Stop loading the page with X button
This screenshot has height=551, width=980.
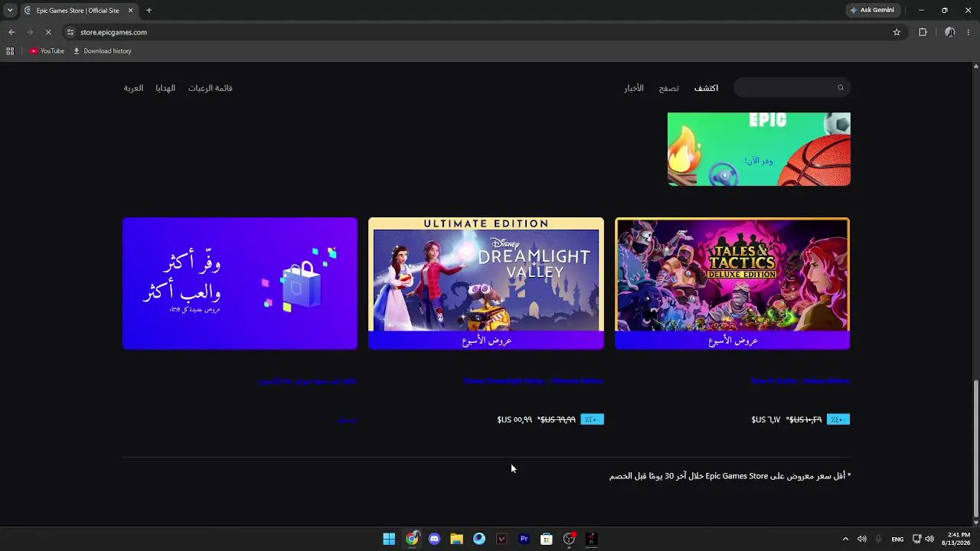pos(47,32)
